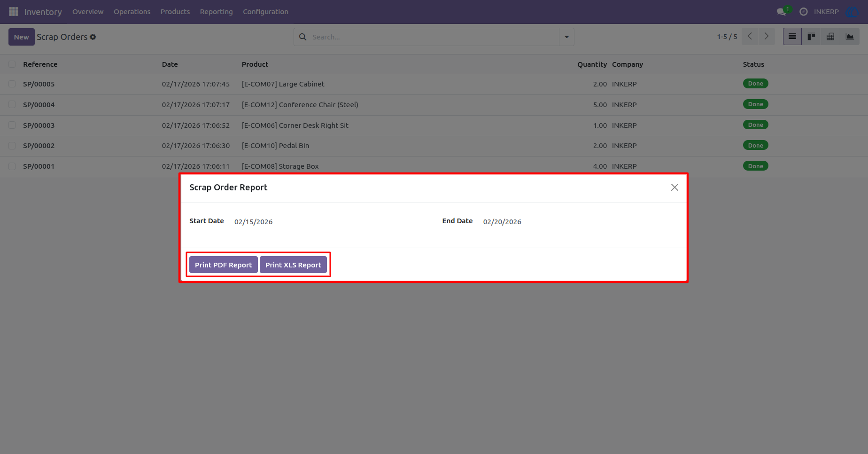868x454 pixels.
Task: Click the user avatar icon
Action: tap(852, 12)
